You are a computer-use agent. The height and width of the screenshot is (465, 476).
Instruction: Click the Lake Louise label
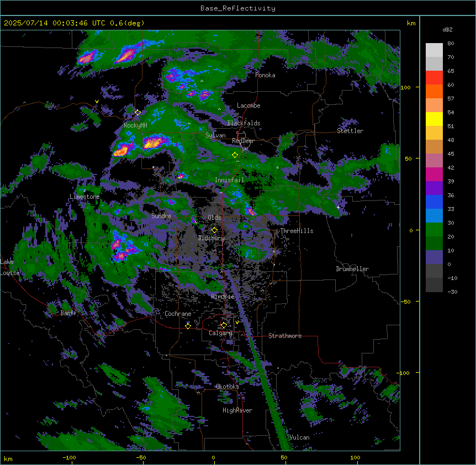point(9,267)
